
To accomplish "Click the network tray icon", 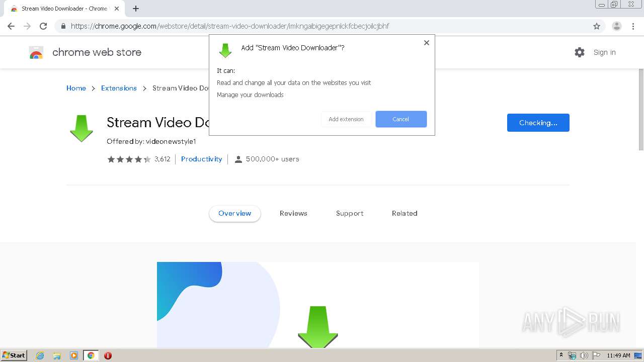I will pos(572,355).
